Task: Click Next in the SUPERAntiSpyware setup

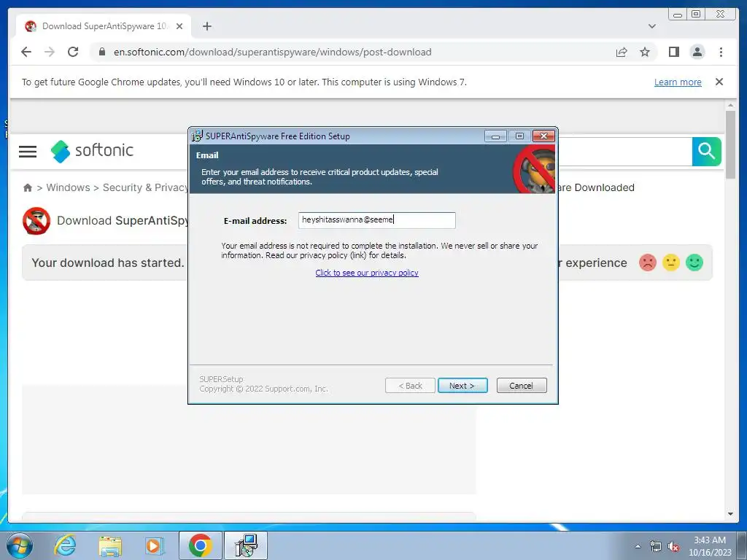Action: click(x=462, y=385)
